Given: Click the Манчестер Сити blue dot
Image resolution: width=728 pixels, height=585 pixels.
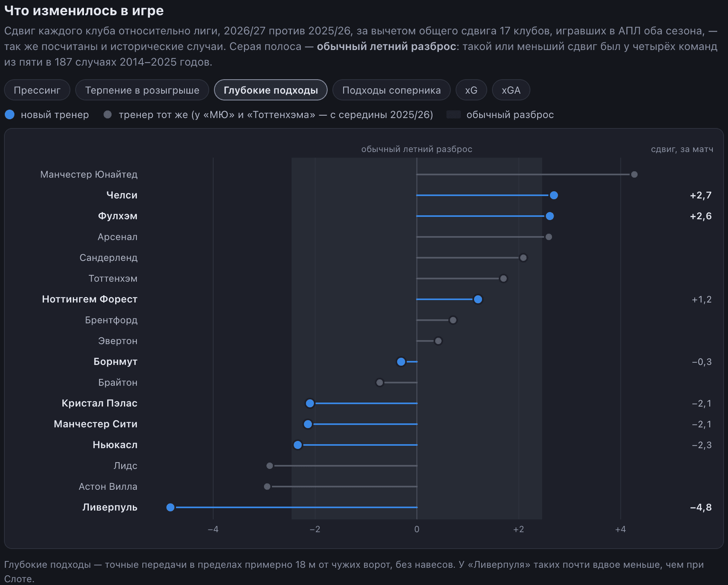Looking at the screenshot, I should click(308, 424).
